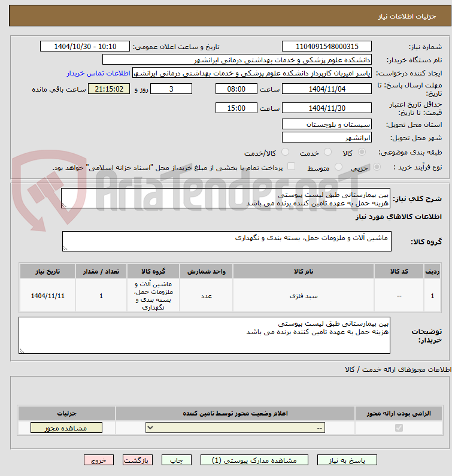Click the اعلام وضعیت مجوز توسط تامین کننده header
Viewport: 452px width, 476px height.
(x=235, y=414)
